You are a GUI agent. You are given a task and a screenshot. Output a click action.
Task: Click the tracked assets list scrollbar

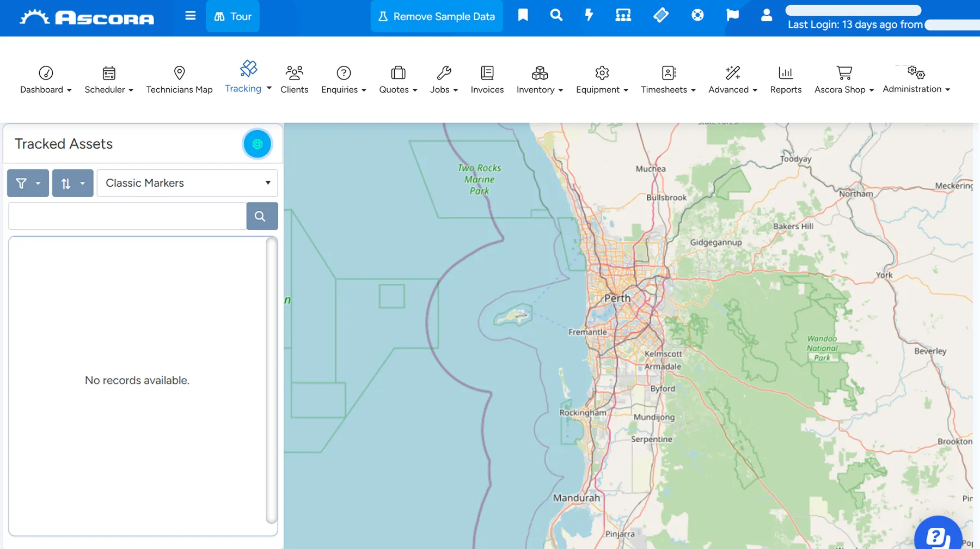[x=271, y=380]
